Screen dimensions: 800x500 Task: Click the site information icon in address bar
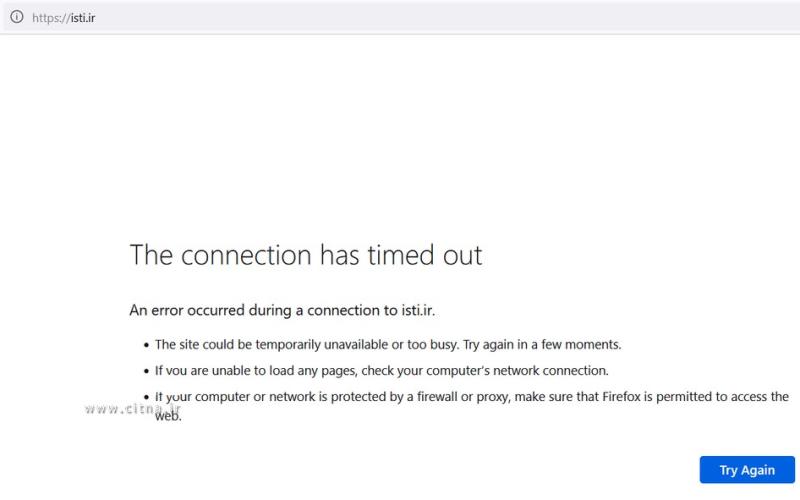click(x=16, y=16)
